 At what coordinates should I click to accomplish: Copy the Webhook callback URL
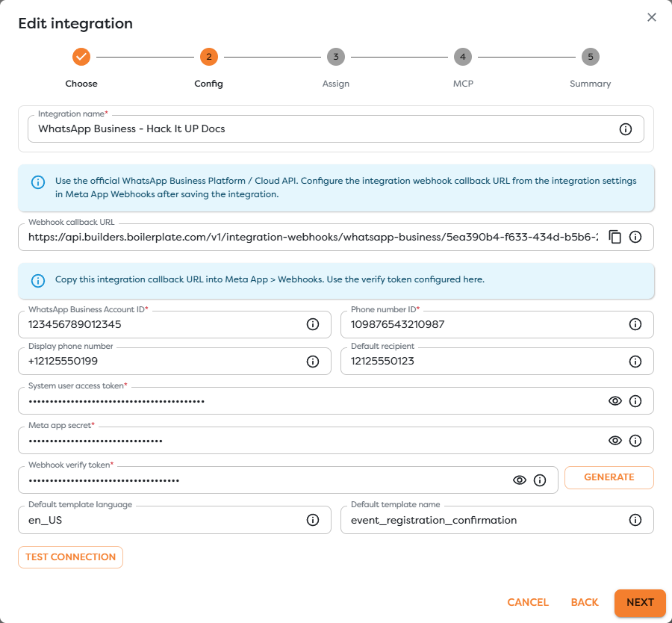coord(615,237)
